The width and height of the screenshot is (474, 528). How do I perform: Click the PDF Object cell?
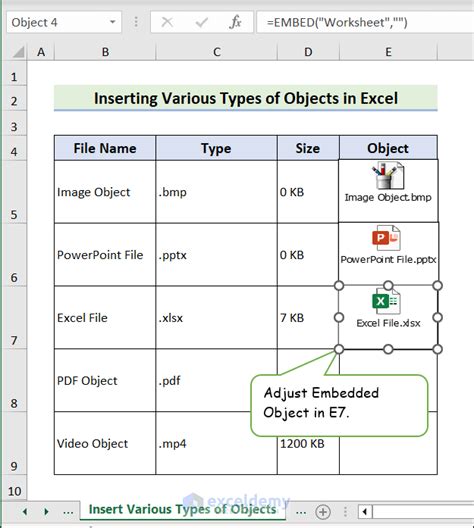105,381
